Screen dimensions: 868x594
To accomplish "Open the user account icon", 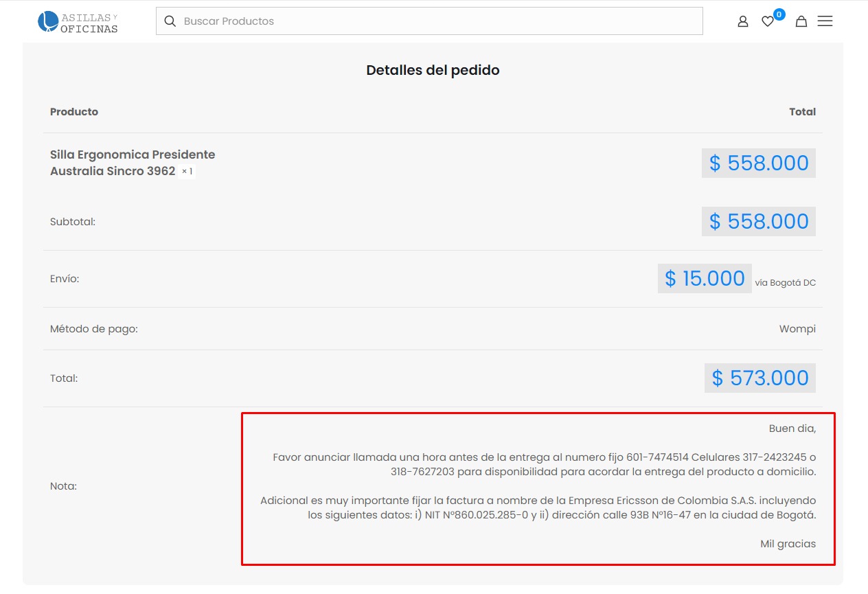I will (742, 21).
